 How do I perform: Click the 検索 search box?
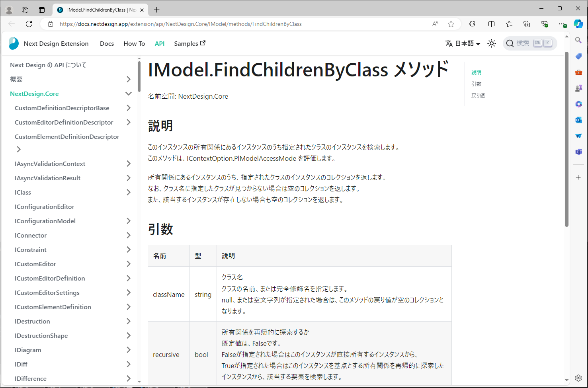pos(530,43)
